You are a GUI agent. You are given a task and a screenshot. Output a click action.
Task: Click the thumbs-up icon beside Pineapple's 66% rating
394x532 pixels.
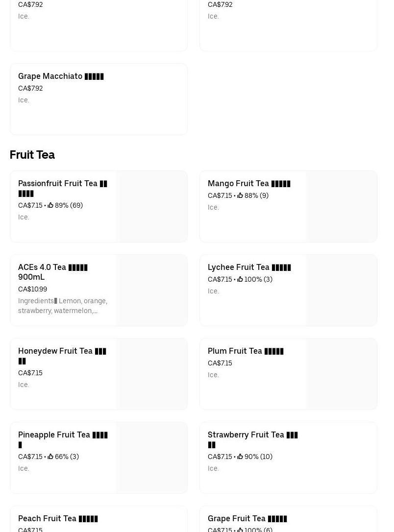coord(50,457)
